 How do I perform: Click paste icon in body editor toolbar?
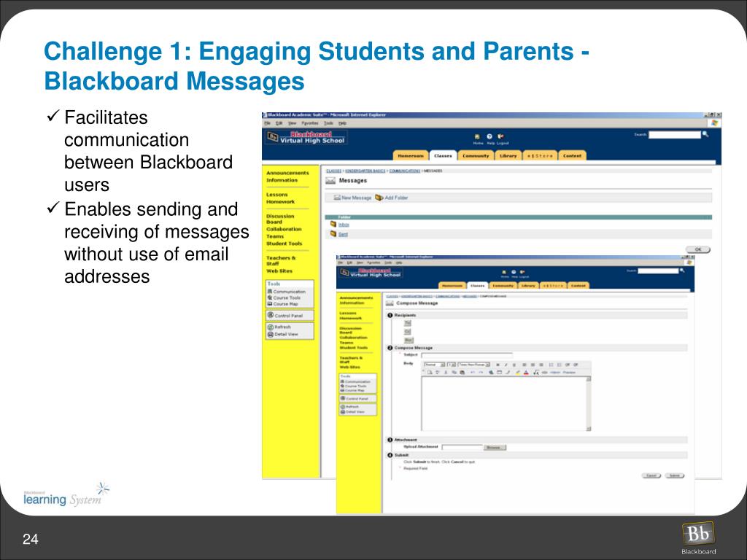click(462, 373)
